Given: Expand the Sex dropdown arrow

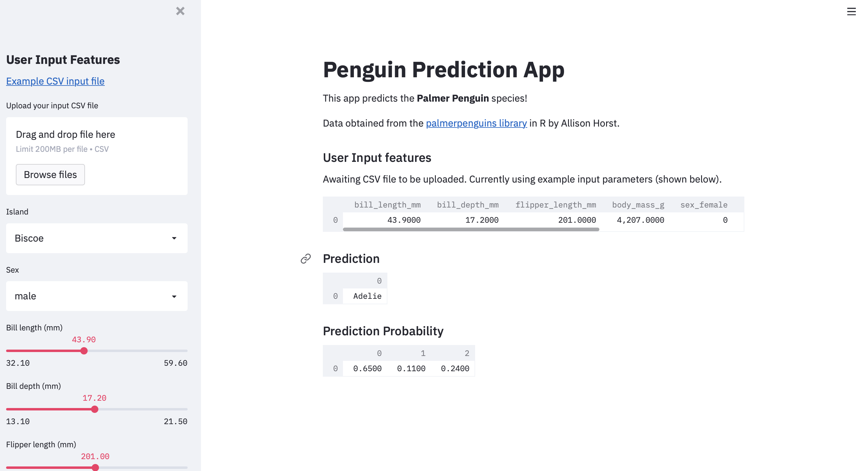Looking at the screenshot, I should click(x=174, y=296).
